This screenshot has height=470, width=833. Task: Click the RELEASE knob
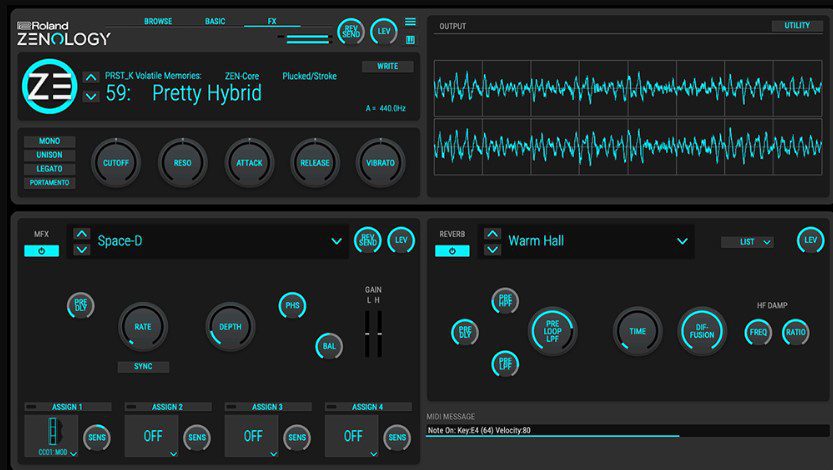tap(315, 163)
